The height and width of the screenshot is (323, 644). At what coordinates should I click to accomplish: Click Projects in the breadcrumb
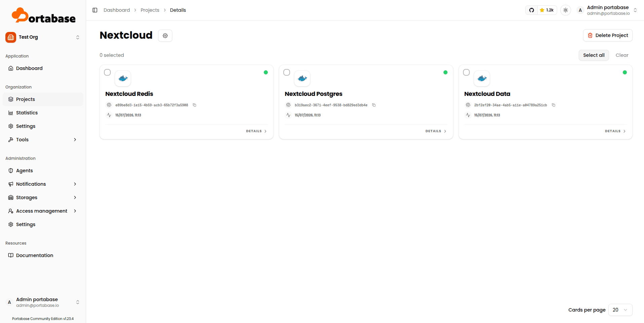(x=150, y=10)
